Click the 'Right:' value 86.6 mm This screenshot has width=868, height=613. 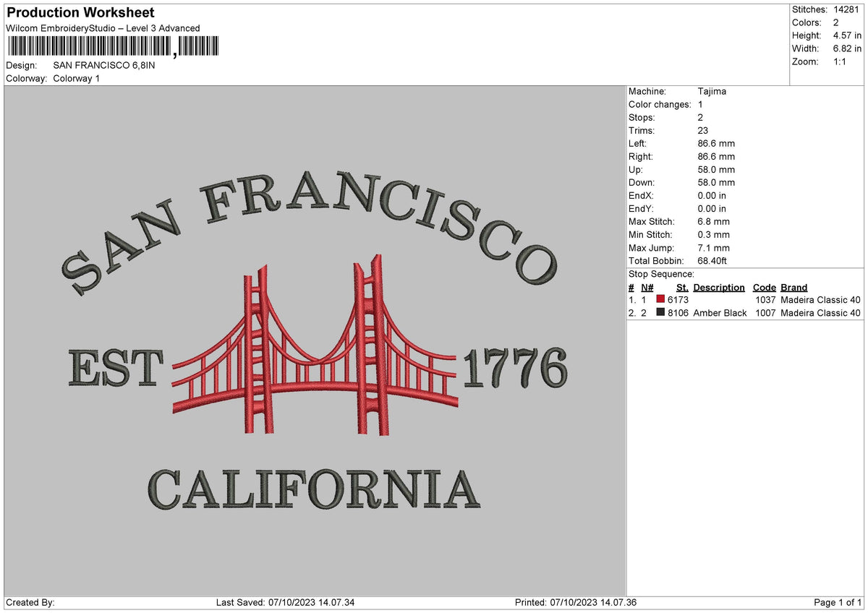point(716,156)
